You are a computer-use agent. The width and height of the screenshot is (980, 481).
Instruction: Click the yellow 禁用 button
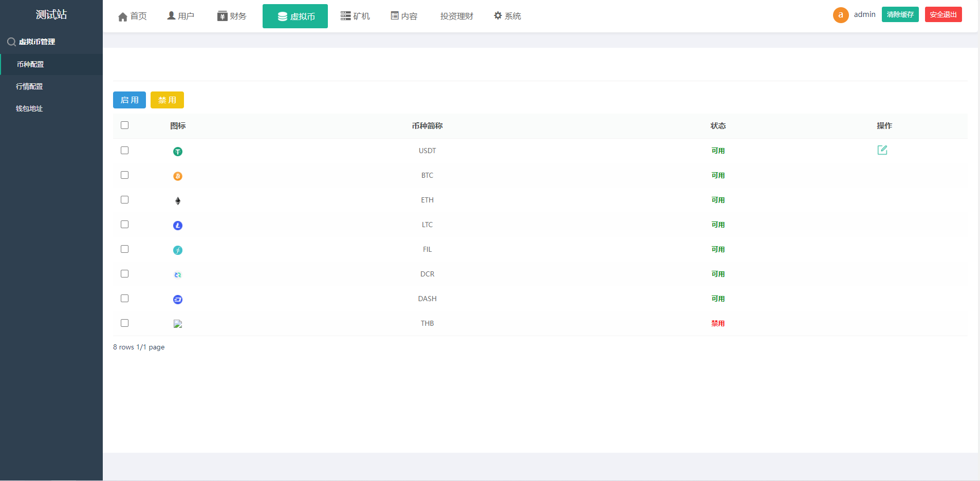point(167,100)
